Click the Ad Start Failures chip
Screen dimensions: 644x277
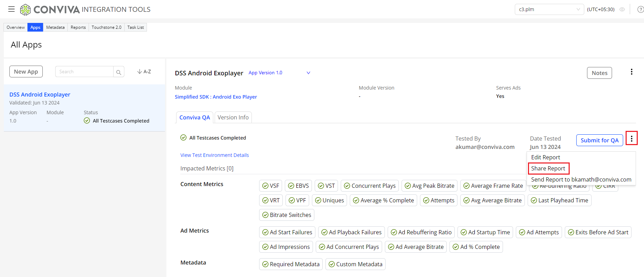click(x=287, y=232)
